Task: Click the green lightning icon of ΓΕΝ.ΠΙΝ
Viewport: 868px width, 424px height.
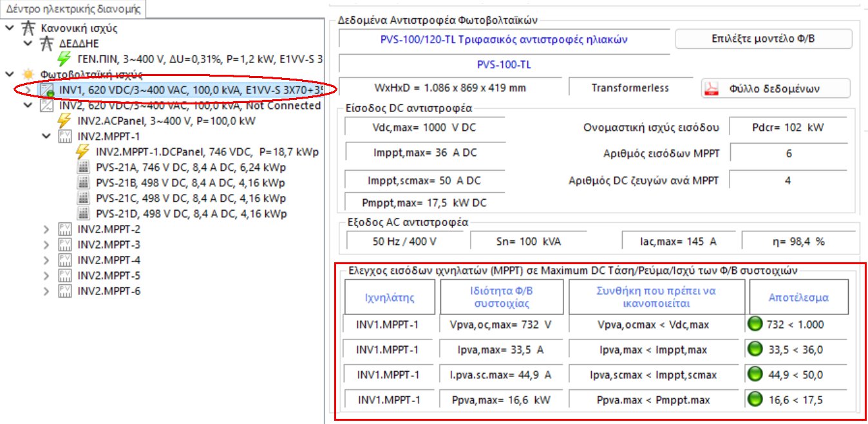Action: [64, 59]
